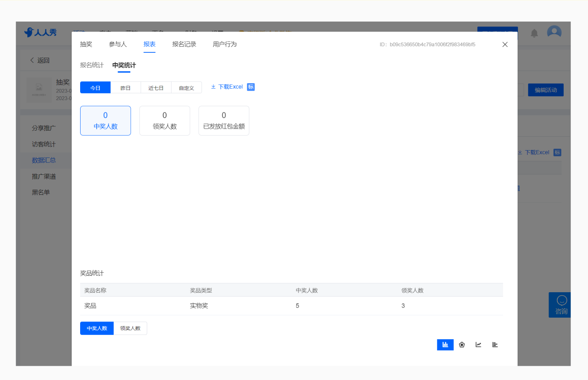Click 下载Excel on the background page
The height and width of the screenshot is (380, 588).
pos(537,152)
